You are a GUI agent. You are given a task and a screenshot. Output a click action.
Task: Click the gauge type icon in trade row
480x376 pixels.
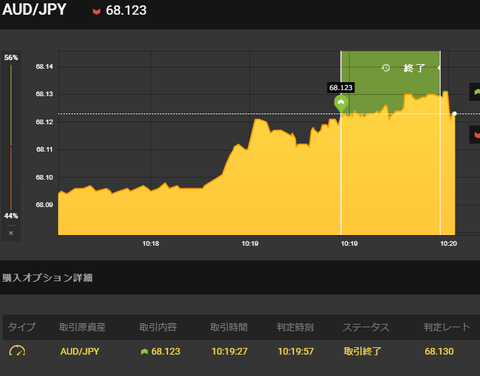tap(17, 351)
